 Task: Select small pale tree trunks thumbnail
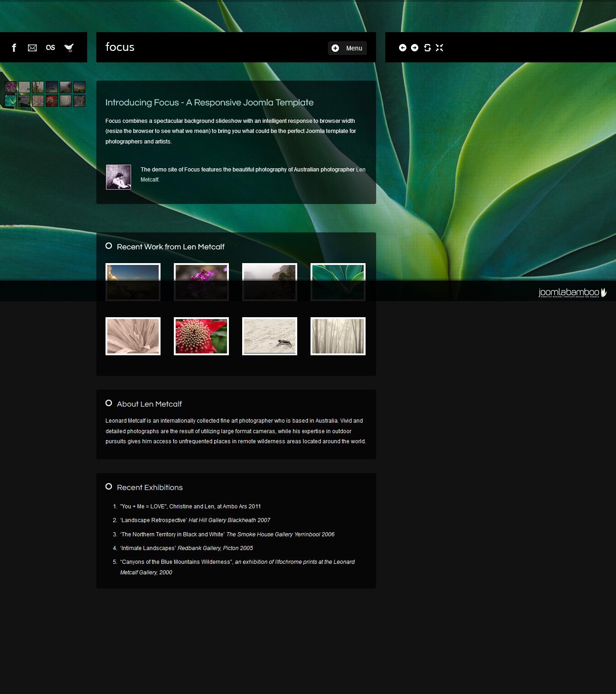pyautogui.click(x=66, y=101)
